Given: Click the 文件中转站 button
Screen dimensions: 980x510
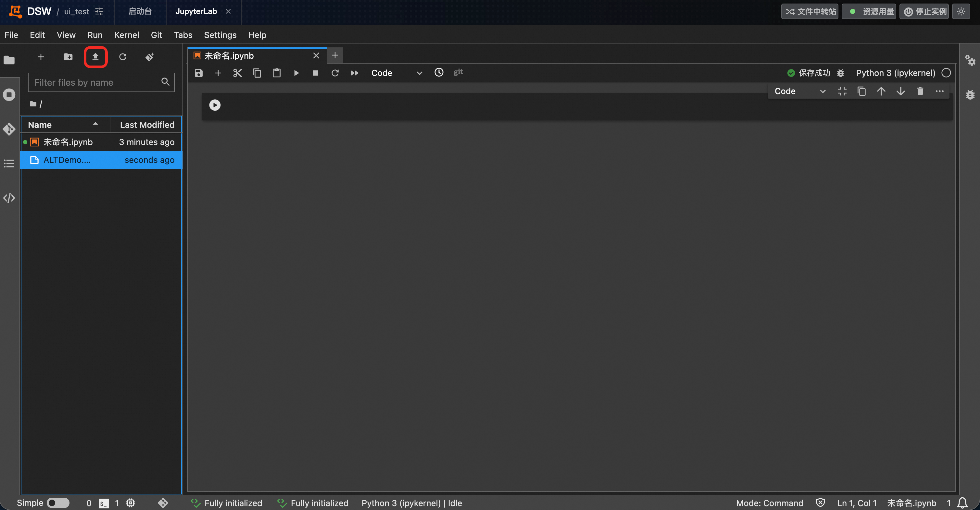Looking at the screenshot, I should [810, 11].
